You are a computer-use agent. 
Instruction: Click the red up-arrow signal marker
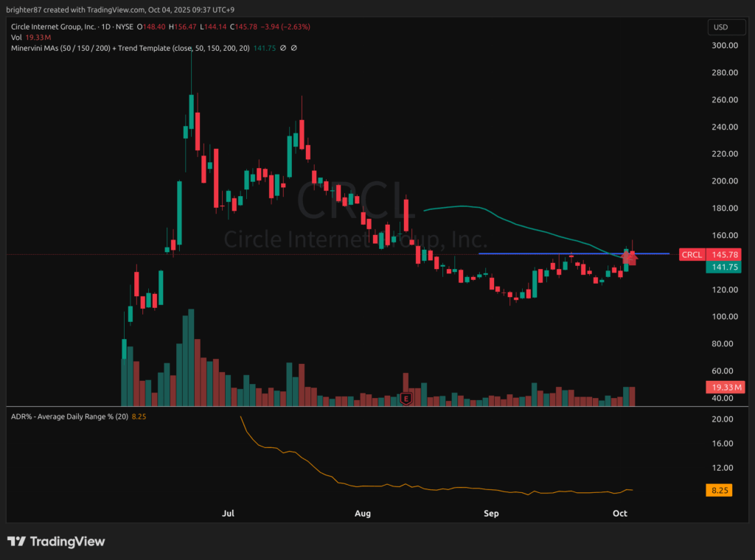point(631,257)
